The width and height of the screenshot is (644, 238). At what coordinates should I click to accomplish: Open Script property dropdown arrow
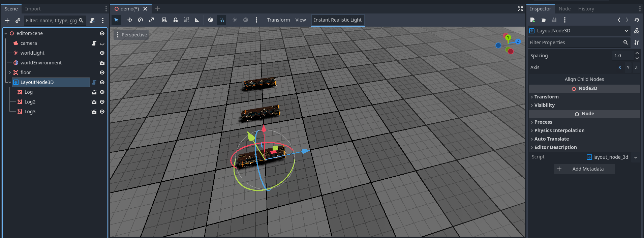click(636, 157)
